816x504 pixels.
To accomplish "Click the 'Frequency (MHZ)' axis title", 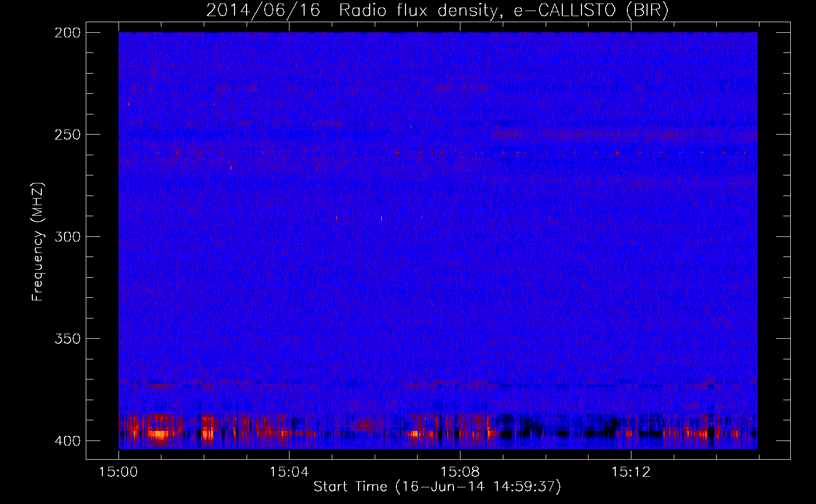I will [38, 241].
